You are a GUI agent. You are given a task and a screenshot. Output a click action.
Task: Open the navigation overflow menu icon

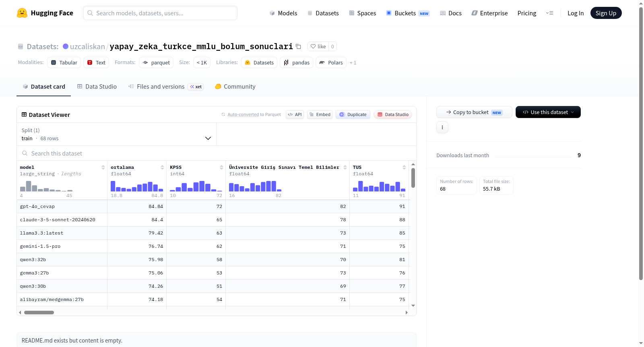[x=549, y=13]
